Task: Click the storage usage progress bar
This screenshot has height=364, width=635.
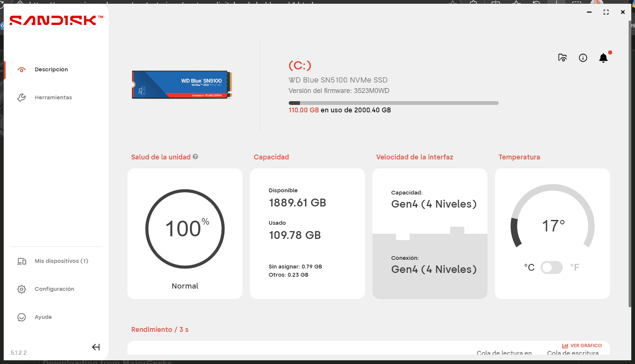Action: tap(393, 103)
